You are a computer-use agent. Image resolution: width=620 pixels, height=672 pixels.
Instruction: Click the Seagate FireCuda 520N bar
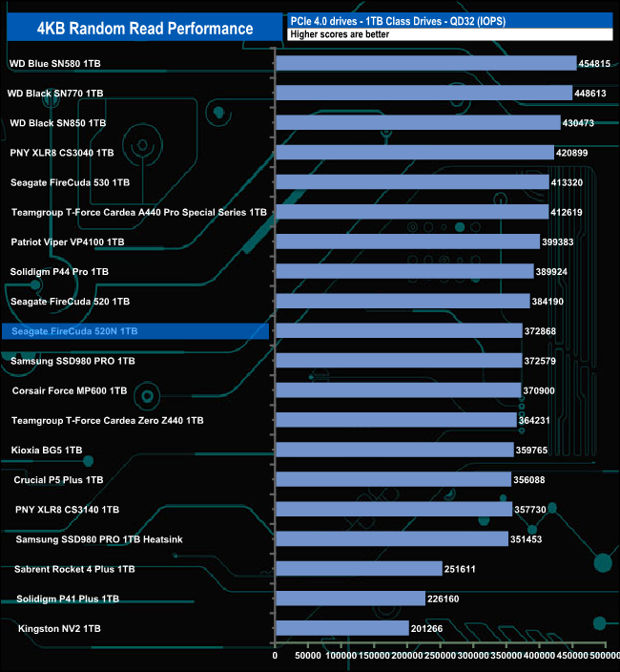[399, 331]
